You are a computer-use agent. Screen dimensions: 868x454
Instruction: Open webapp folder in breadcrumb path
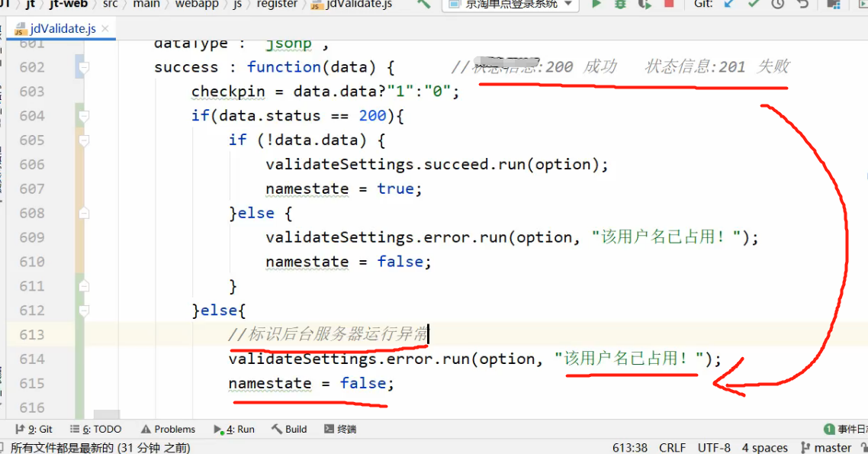pyautogui.click(x=197, y=4)
